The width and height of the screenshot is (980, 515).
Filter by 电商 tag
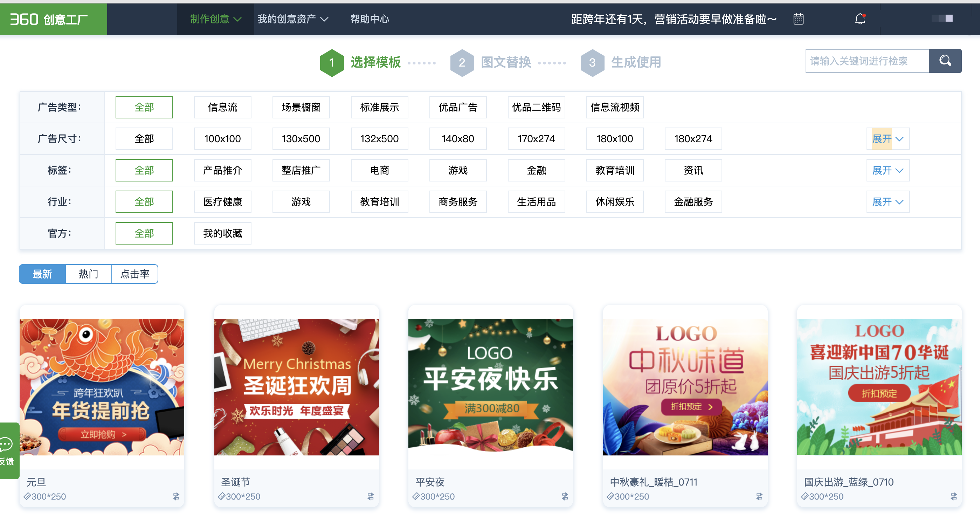pos(379,171)
